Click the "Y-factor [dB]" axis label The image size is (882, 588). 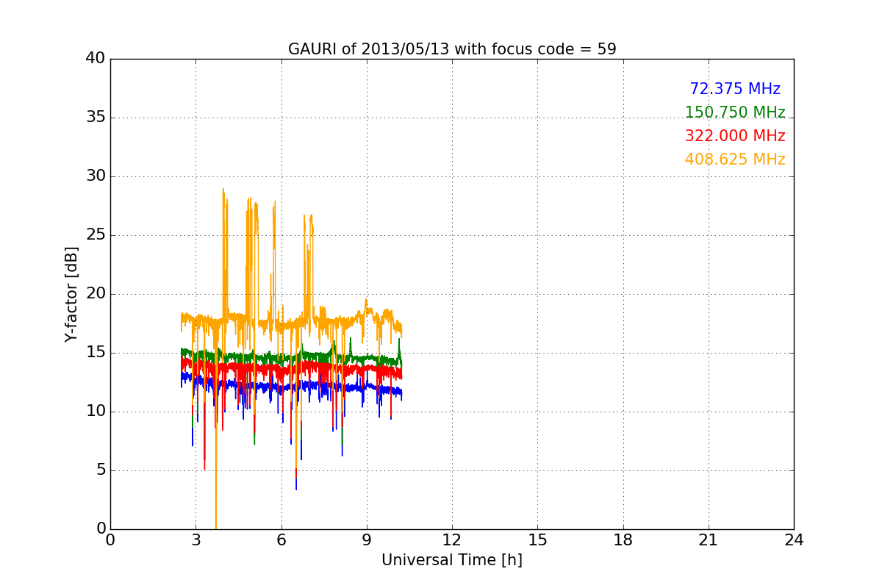tap(71, 294)
